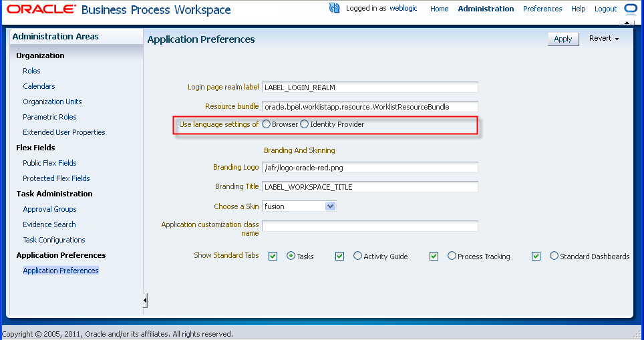Open Extended User Properties

[64, 132]
